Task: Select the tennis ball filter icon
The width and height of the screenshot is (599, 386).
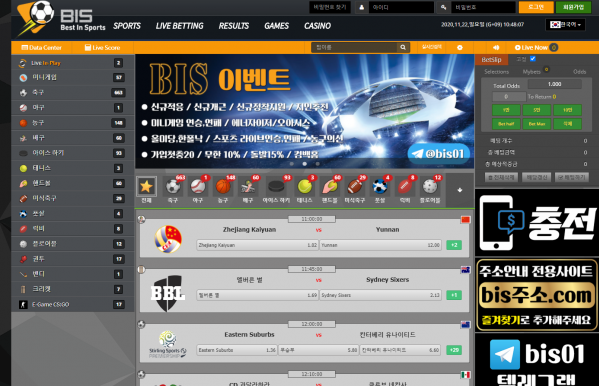Action: pos(304,187)
